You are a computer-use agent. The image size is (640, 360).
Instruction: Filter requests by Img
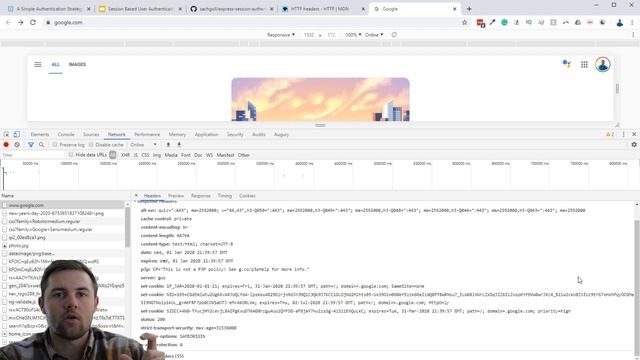(x=157, y=155)
